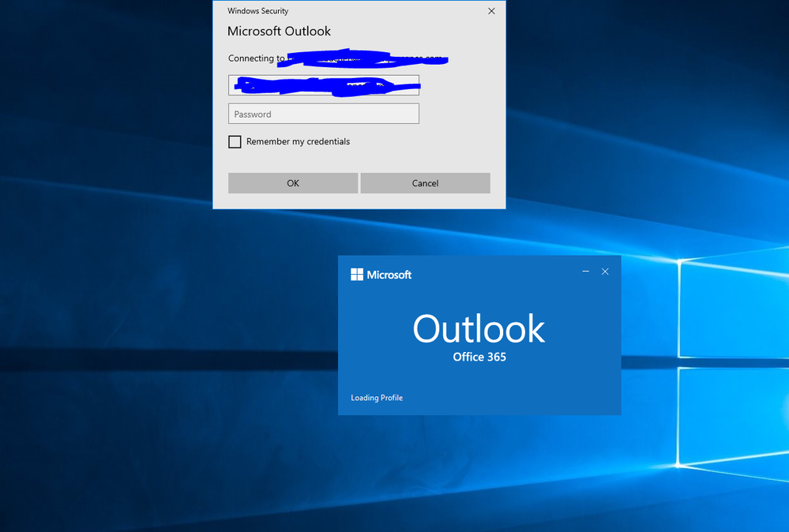
Task: Close the Outlook Office 365 splash screen
Action: [x=605, y=272]
